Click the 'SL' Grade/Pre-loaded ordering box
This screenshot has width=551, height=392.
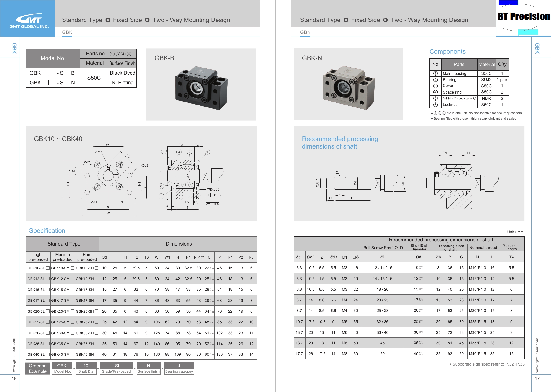point(117,366)
